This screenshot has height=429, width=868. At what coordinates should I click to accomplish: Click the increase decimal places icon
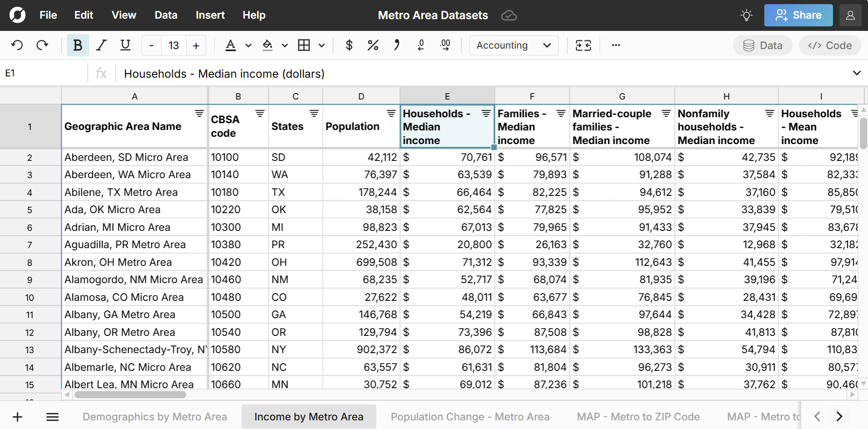tap(445, 45)
